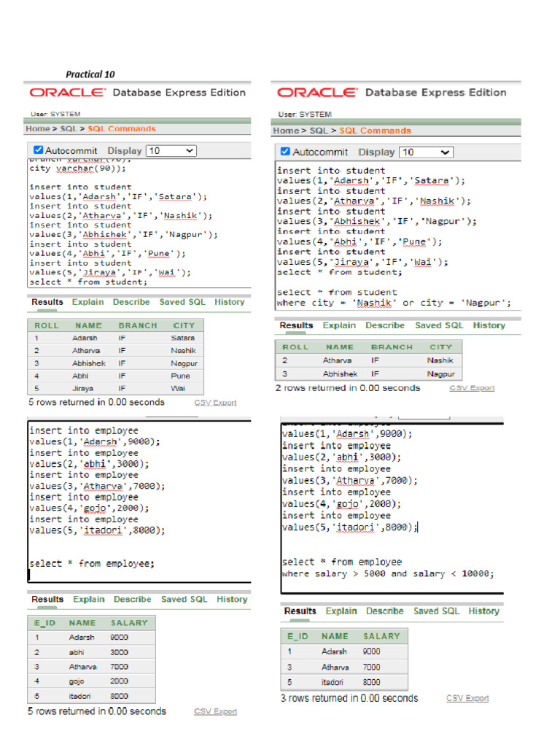This screenshot has width=560, height=747.
Task: Open Home link in breadcrumb above Nashik query
Action: [285, 131]
